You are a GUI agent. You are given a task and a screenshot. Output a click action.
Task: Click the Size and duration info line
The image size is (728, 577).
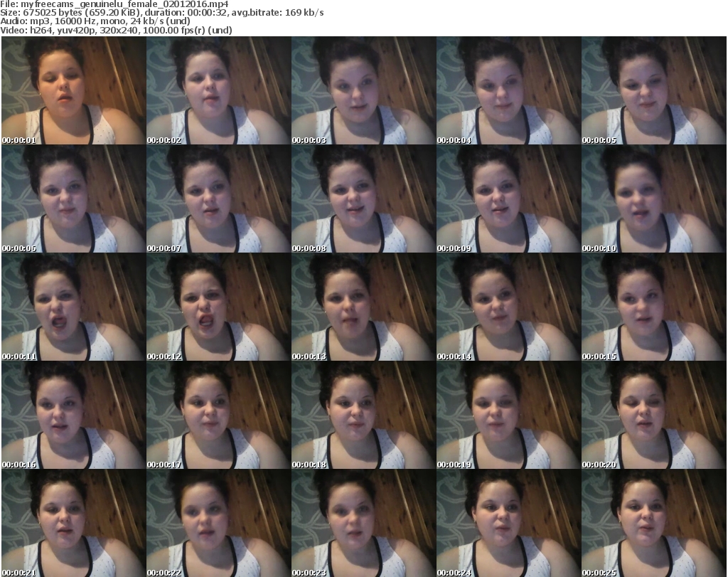162,13
